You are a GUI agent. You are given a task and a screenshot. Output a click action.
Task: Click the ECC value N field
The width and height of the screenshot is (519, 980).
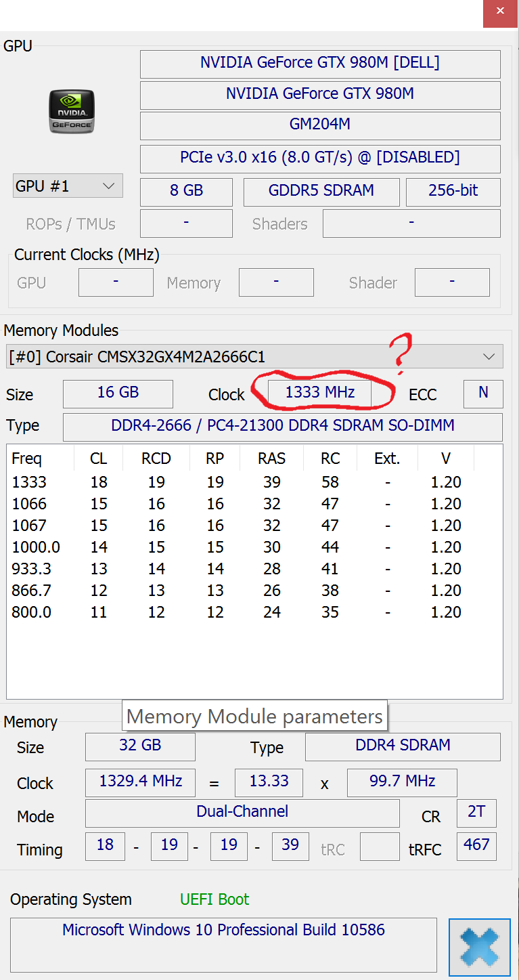pyautogui.click(x=483, y=393)
